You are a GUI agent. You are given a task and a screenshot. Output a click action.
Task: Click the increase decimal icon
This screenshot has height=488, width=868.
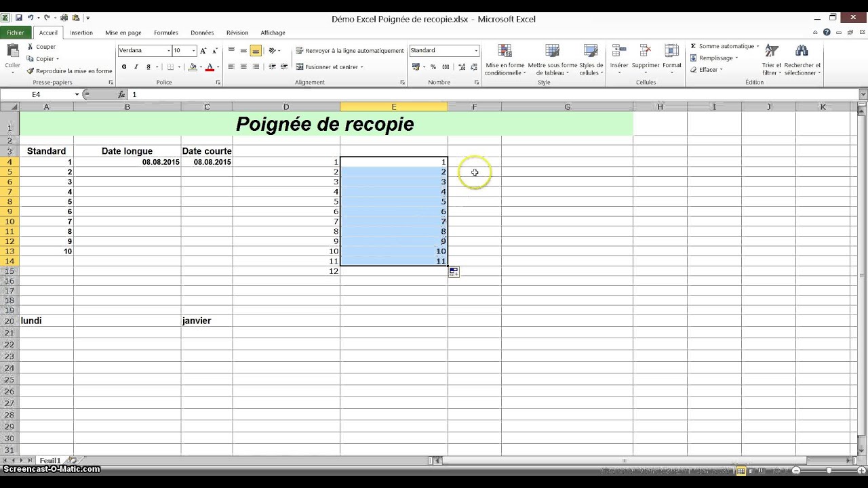tap(462, 66)
